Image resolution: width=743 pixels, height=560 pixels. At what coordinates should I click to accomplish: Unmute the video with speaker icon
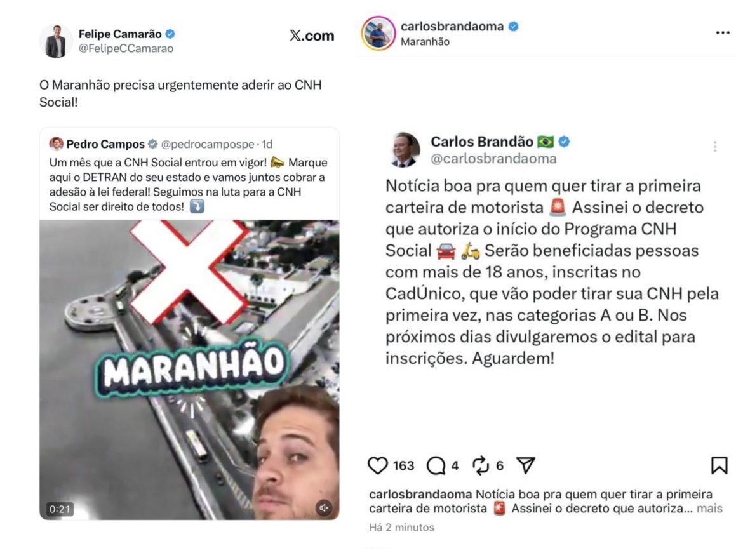pyautogui.click(x=324, y=508)
